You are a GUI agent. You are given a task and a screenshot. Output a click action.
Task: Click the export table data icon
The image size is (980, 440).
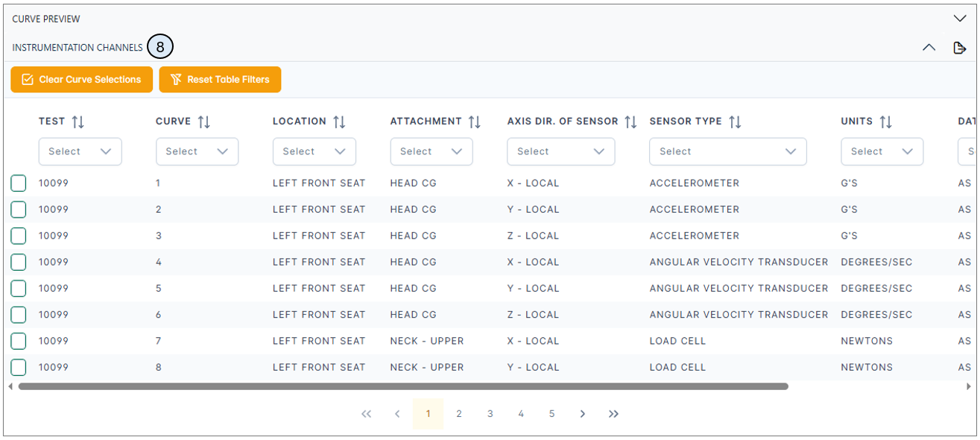click(960, 47)
